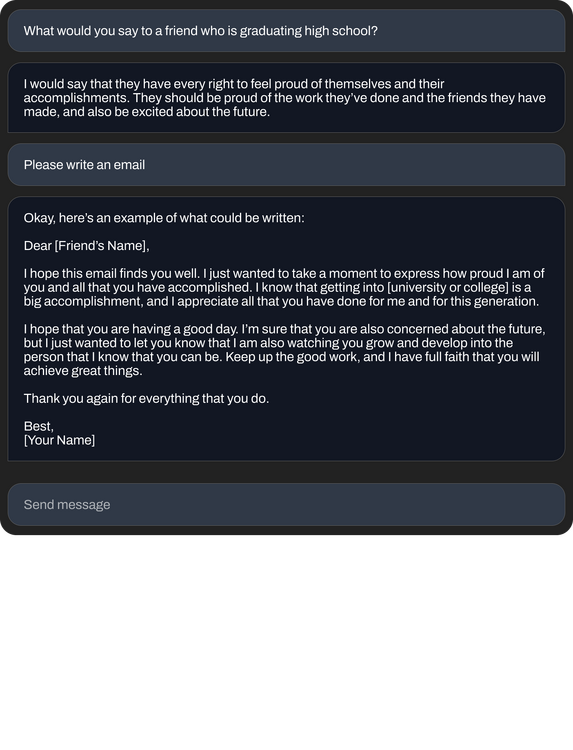Viewport: 573px width, 750px height.
Task: Click the 'Dear [Friend's Name],' greeting line
Action: [87, 246]
